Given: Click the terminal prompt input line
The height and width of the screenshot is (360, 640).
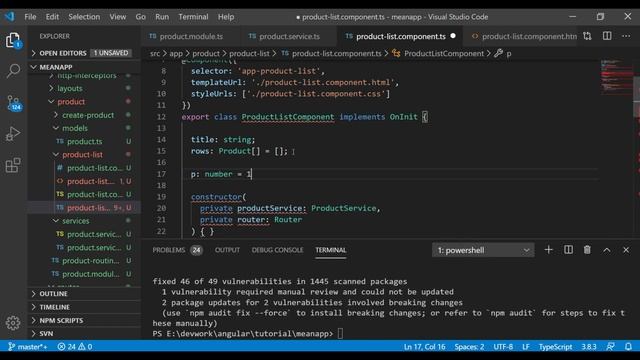Looking at the screenshot, I should point(248,334).
